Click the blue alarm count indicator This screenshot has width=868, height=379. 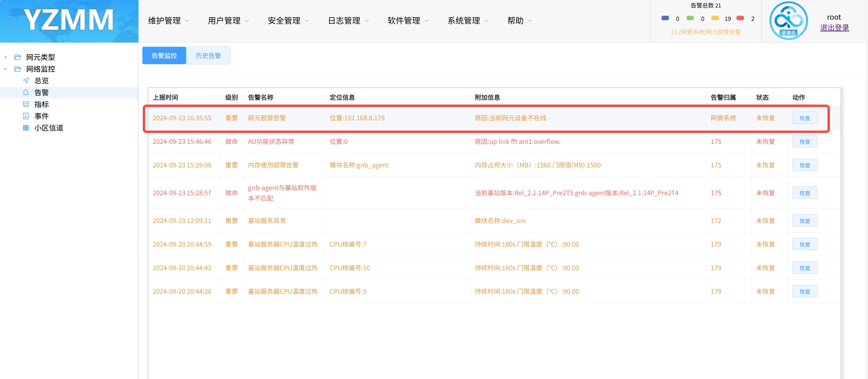coord(665,18)
